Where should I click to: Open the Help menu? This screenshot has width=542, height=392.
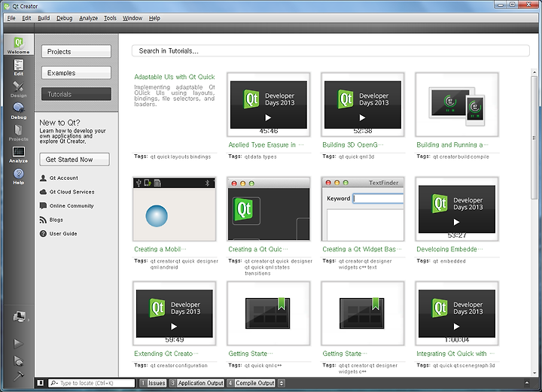(154, 18)
